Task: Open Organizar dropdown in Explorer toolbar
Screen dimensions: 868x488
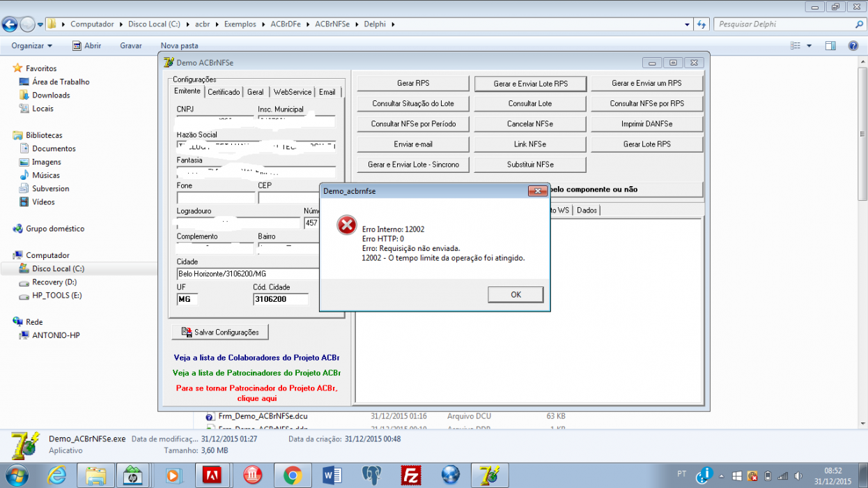Action: [32, 46]
